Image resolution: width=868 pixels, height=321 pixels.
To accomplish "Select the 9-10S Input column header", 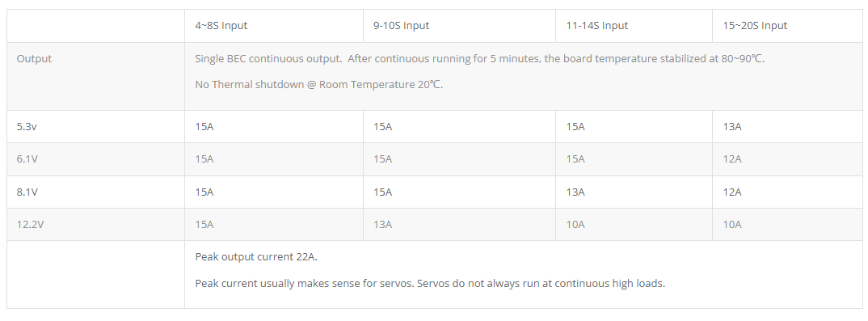I will click(402, 25).
